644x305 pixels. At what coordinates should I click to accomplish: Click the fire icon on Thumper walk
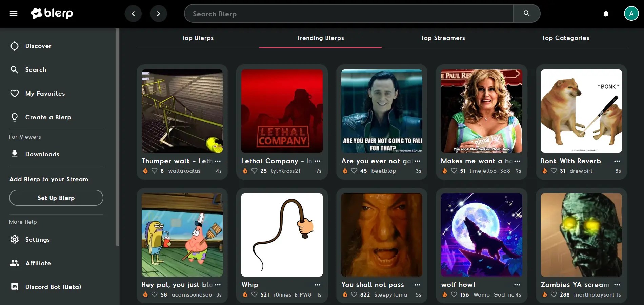(145, 171)
